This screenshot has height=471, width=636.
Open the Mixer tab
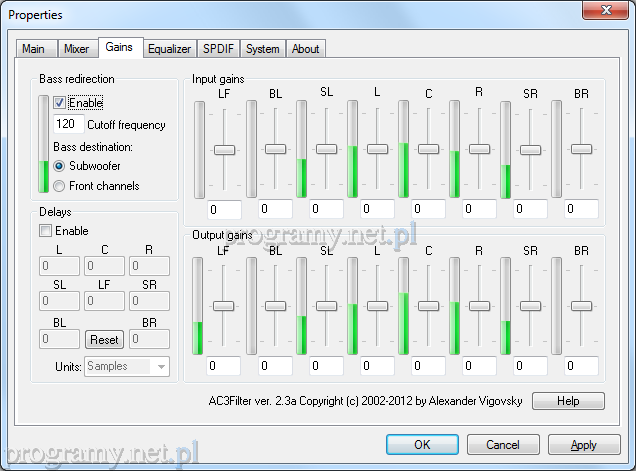tap(76, 48)
